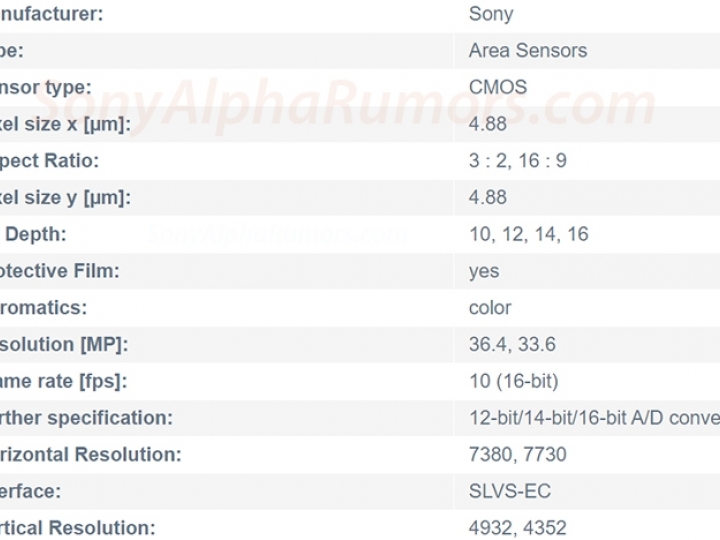Select the protective film yes value
Screen dimensions: 720x540
point(484,272)
